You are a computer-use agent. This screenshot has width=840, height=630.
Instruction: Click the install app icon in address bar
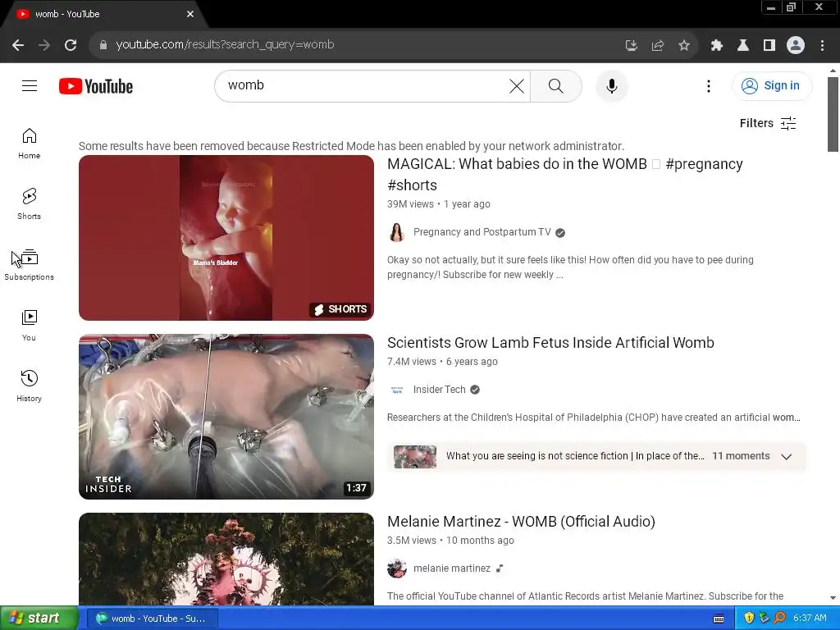point(632,46)
